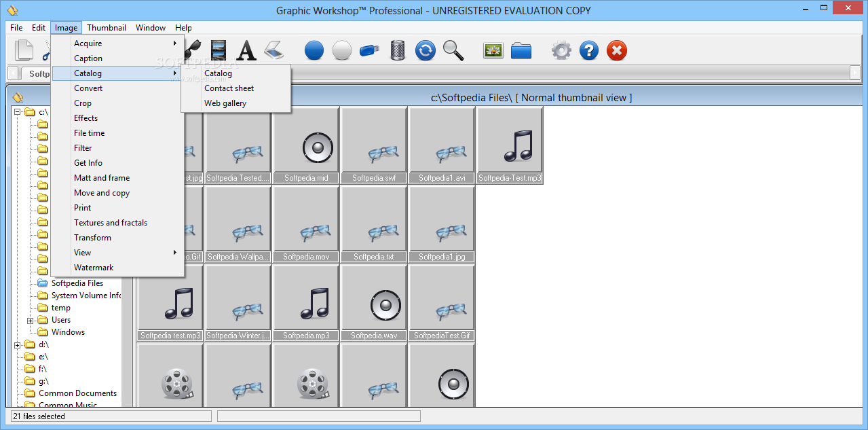This screenshot has width=868, height=430.
Task: Open the Help menu
Action: (183, 28)
